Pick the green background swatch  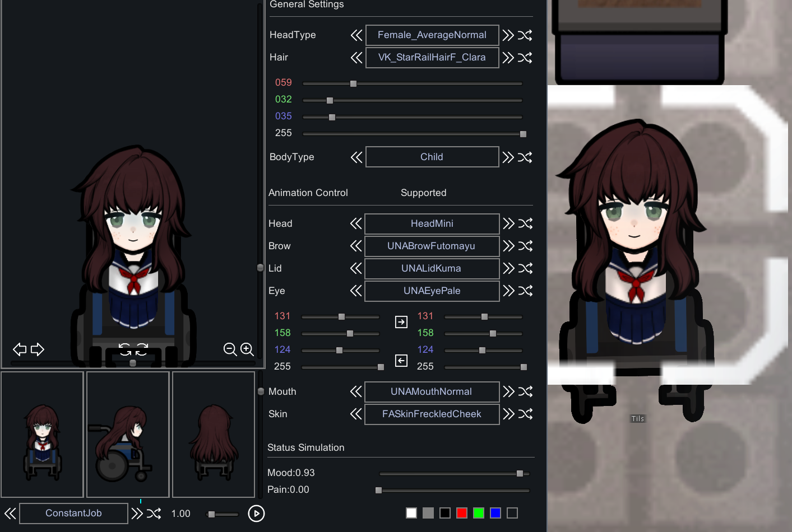point(479,513)
